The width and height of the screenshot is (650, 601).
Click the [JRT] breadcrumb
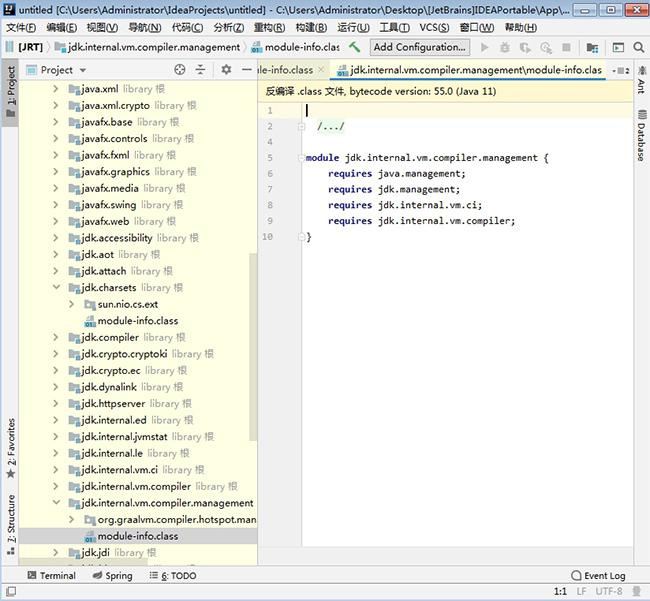click(30, 47)
